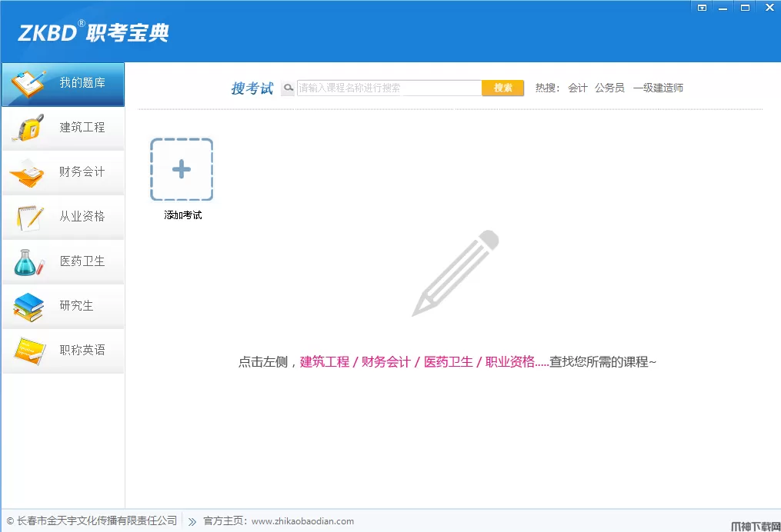Click the course name search input field
The width and height of the screenshot is (781, 532).
[x=389, y=88]
